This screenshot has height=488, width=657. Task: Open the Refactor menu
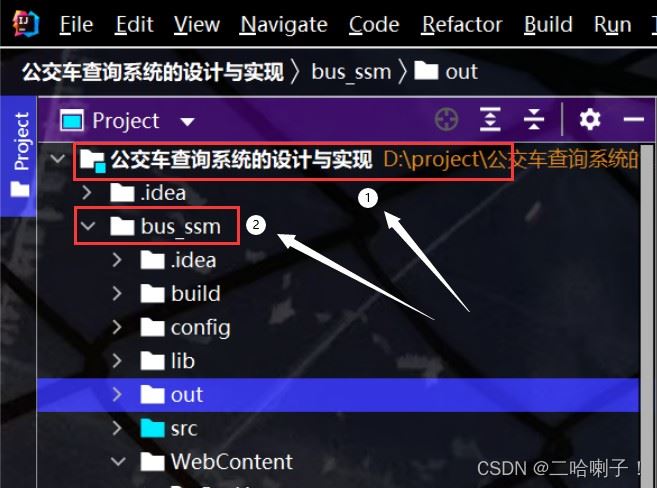[462, 24]
